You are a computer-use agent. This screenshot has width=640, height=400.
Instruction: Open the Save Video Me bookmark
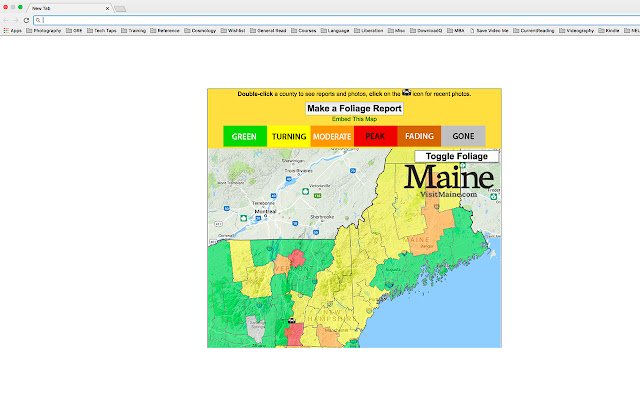pos(489,31)
